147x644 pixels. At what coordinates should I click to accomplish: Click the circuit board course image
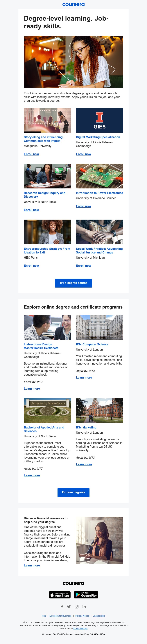[100, 176]
